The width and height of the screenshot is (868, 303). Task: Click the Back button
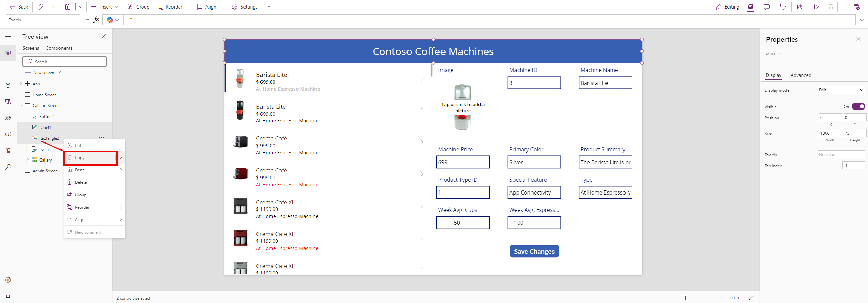click(19, 7)
